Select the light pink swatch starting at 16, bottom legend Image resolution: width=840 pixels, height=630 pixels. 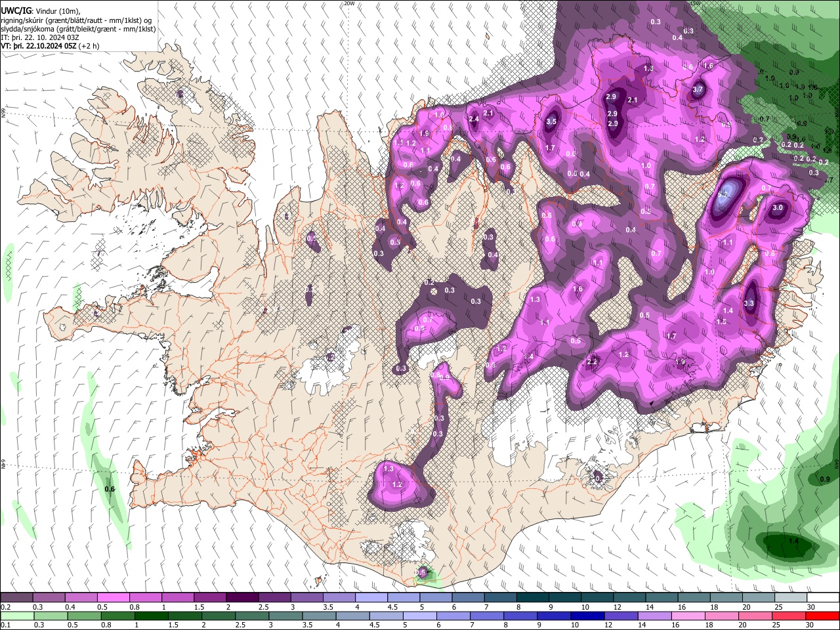pyautogui.click(x=688, y=616)
